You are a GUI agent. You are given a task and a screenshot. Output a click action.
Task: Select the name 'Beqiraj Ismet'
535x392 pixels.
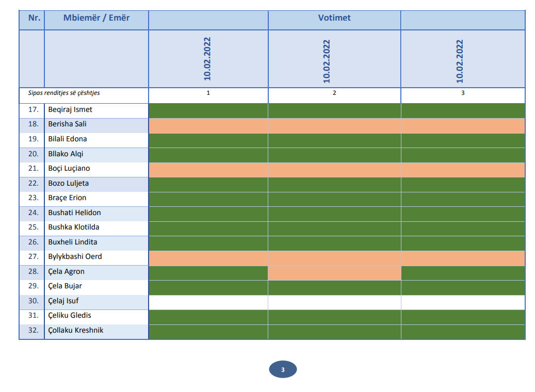click(x=70, y=110)
